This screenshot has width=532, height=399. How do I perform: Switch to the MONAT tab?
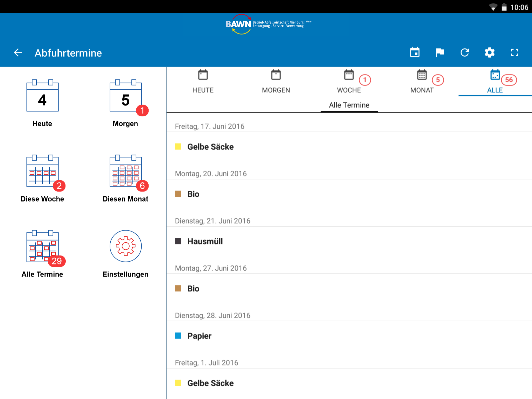click(x=422, y=82)
